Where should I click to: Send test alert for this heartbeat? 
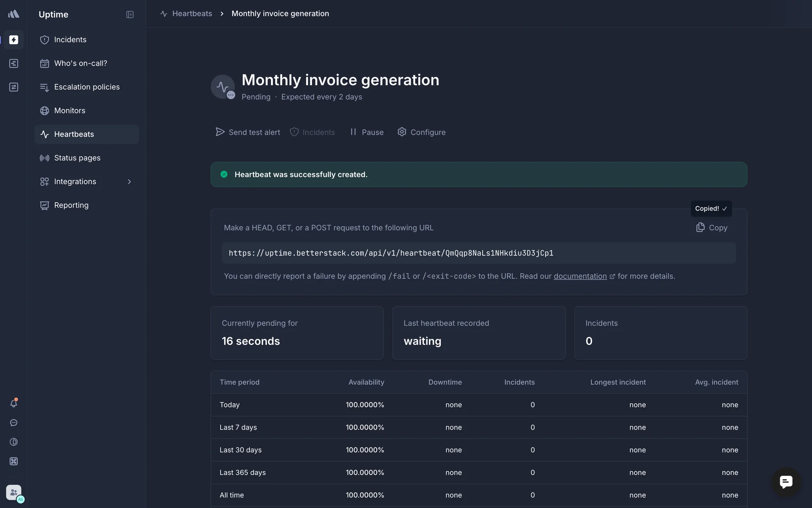coord(248,132)
